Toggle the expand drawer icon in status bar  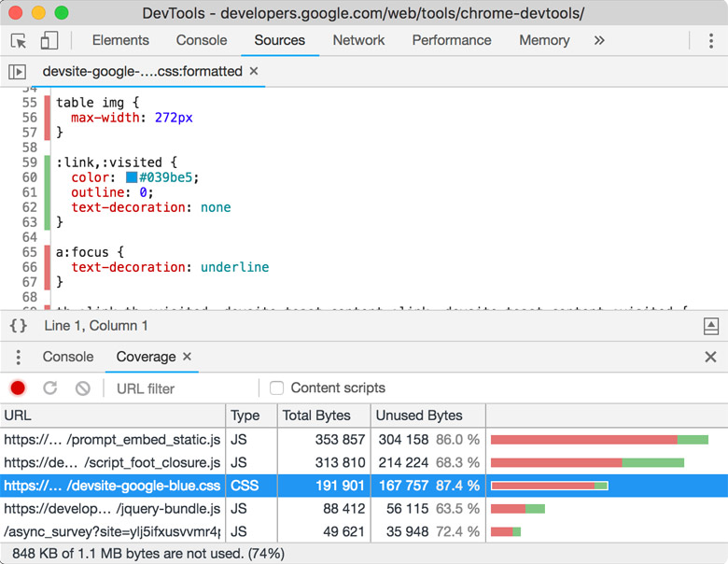710,326
